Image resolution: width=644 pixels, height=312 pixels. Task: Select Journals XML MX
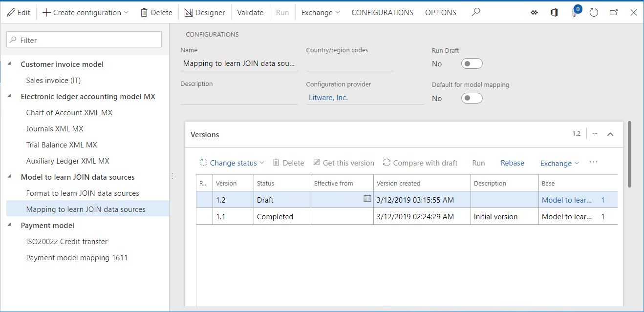pyautogui.click(x=55, y=128)
